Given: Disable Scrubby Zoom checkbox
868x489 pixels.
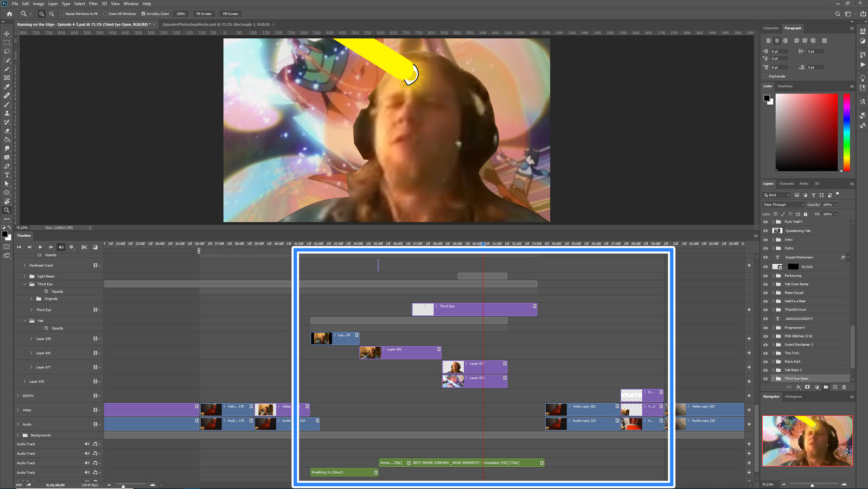Looking at the screenshot, I should pos(143,14).
